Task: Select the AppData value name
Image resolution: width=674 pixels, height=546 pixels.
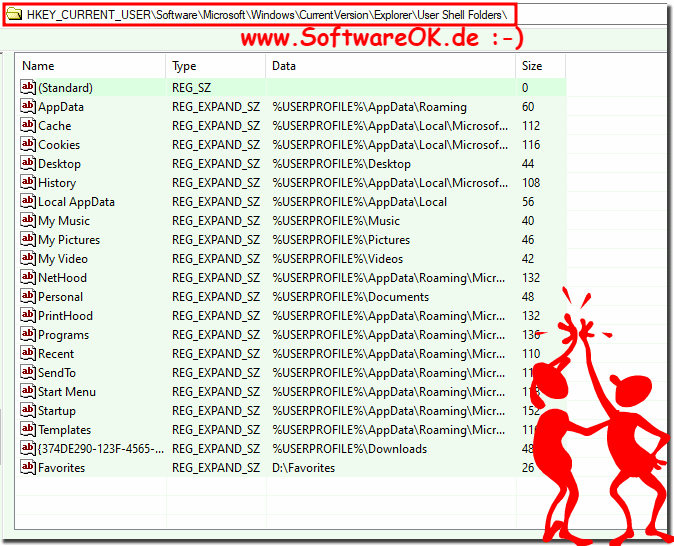Action: [x=61, y=107]
